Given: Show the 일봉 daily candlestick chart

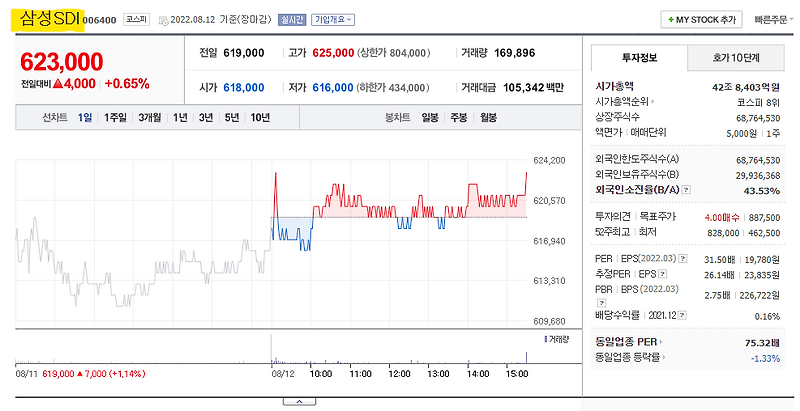Looking at the screenshot, I should coord(430,118).
